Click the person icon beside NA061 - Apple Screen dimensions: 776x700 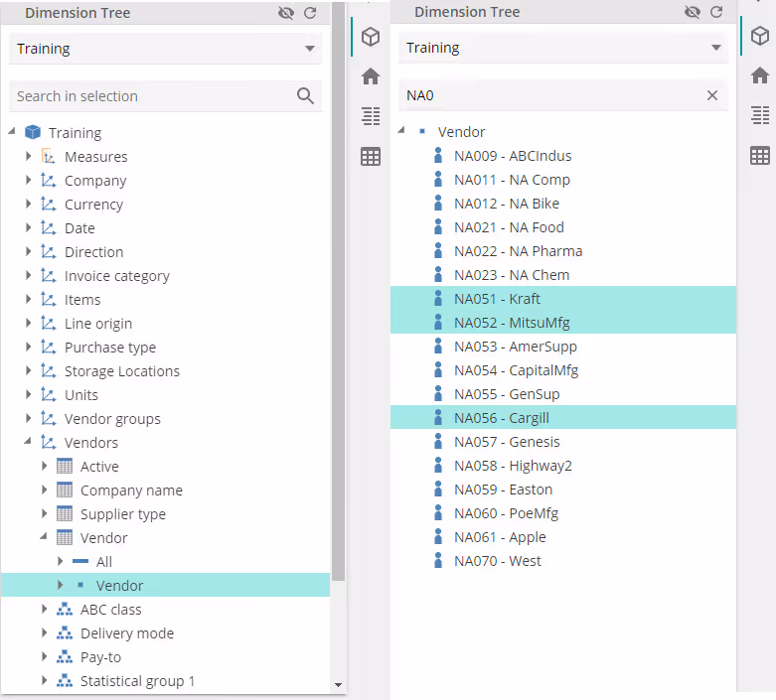coord(438,537)
